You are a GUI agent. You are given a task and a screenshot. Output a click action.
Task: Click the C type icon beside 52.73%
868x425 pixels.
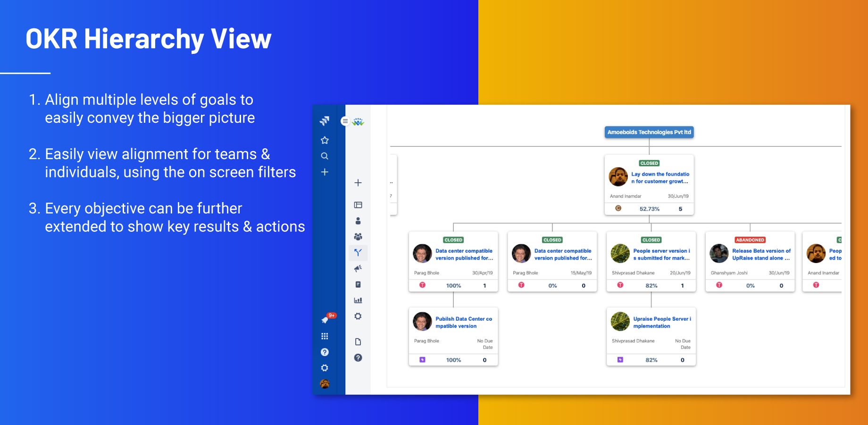(x=618, y=208)
